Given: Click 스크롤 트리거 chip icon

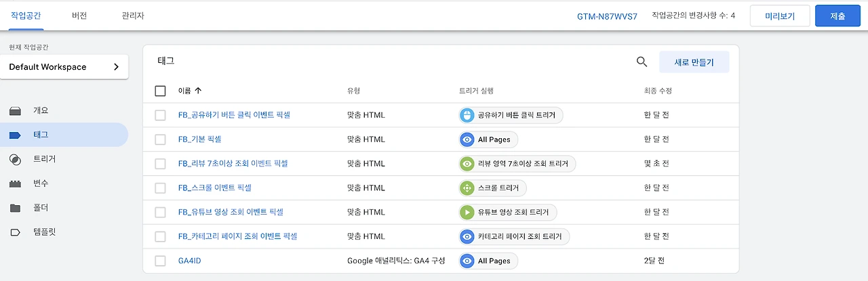Looking at the screenshot, I should 467,188.
